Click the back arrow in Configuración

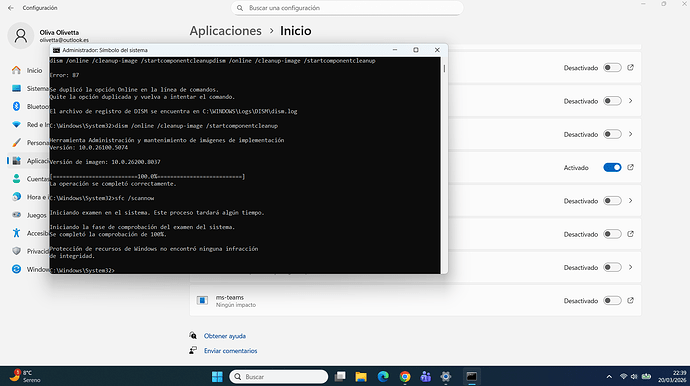click(x=11, y=8)
